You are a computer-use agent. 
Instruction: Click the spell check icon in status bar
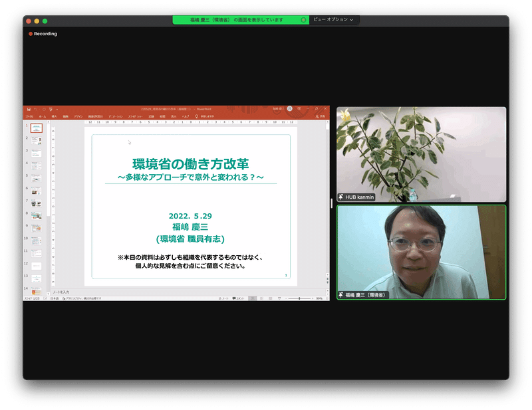[x=45, y=298]
